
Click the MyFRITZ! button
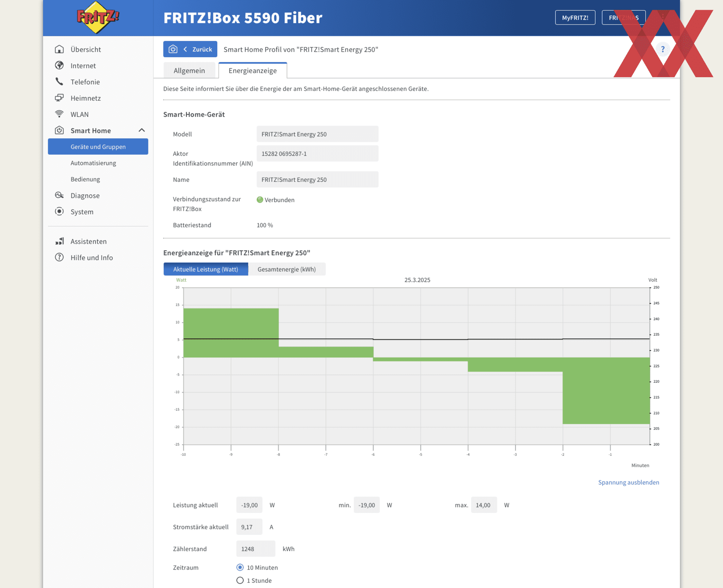(575, 18)
